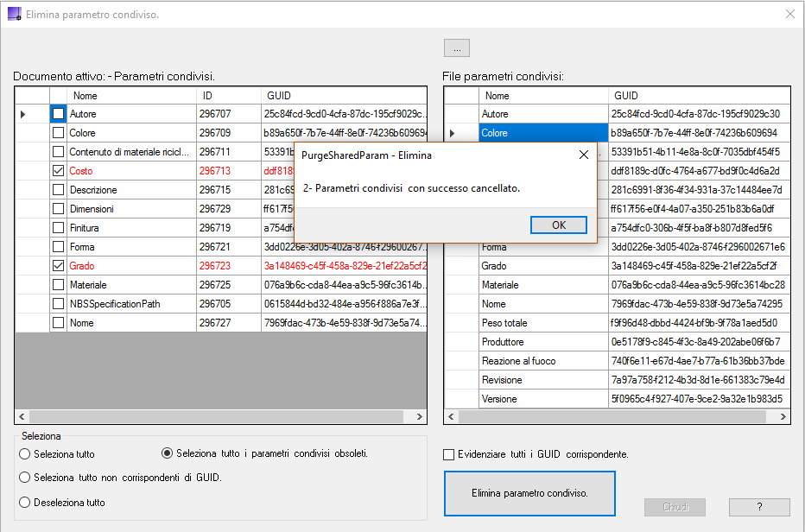Uncheck the Costo parameter checkbox
The height and width of the screenshot is (532, 805).
(x=58, y=171)
